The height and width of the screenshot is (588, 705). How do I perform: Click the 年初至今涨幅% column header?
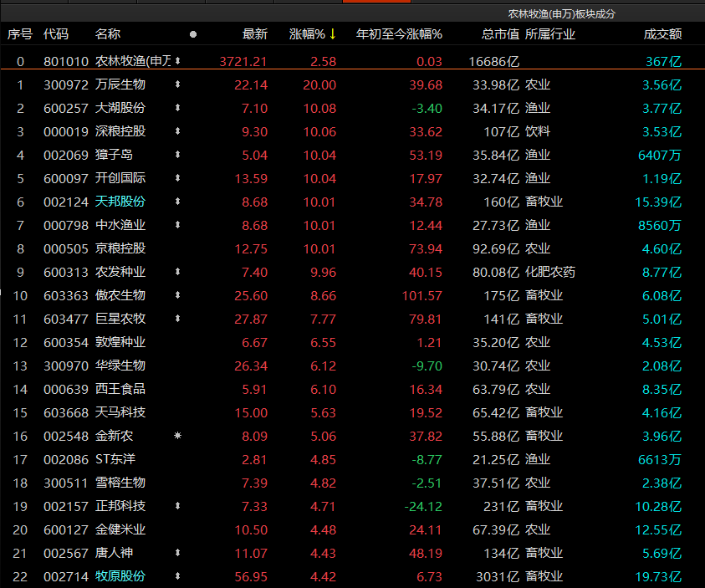coord(399,34)
